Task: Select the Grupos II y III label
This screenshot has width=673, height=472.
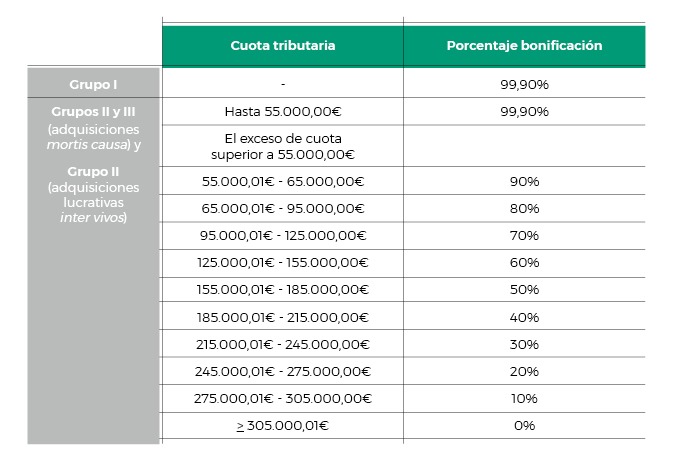Action: [93, 111]
